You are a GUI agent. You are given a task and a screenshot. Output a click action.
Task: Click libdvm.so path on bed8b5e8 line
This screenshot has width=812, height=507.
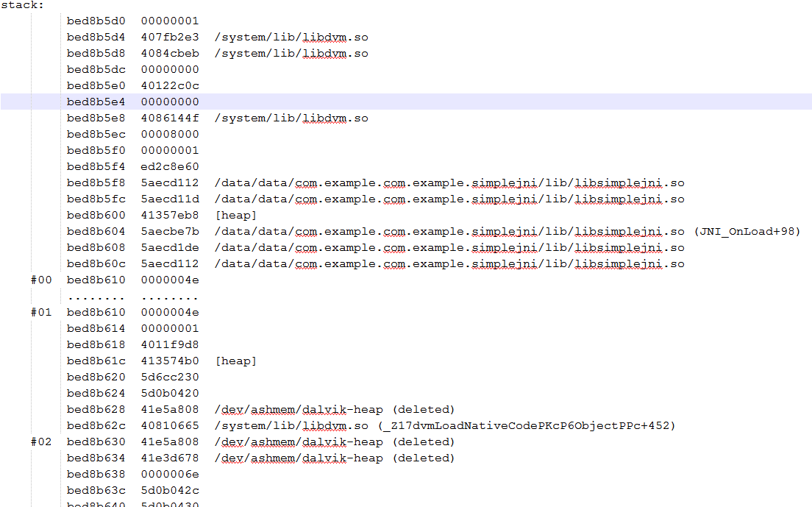pos(291,118)
